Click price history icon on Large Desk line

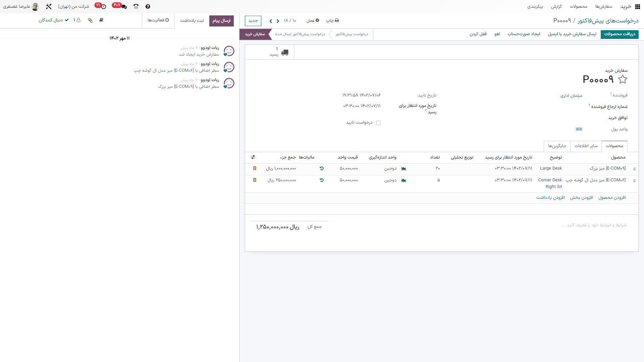[x=321, y=168]
